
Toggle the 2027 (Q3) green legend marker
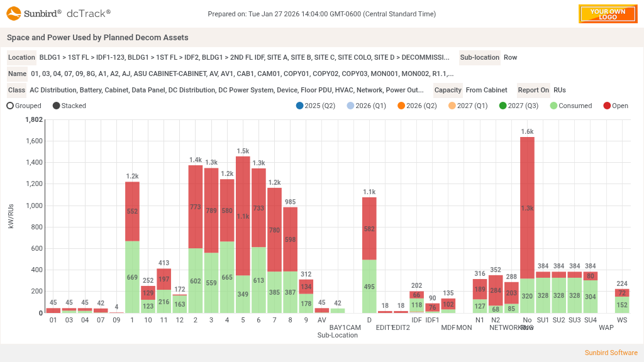pyautogui.click(x=503, y=106)
